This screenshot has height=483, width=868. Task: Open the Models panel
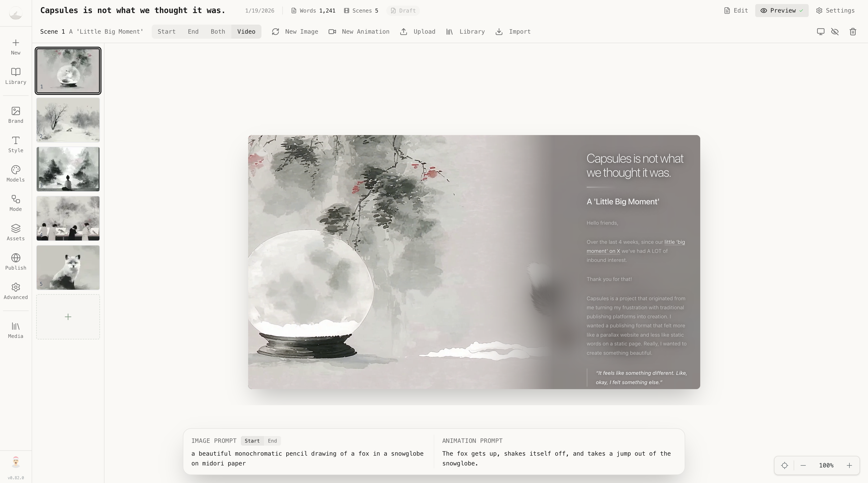(15, 173)
